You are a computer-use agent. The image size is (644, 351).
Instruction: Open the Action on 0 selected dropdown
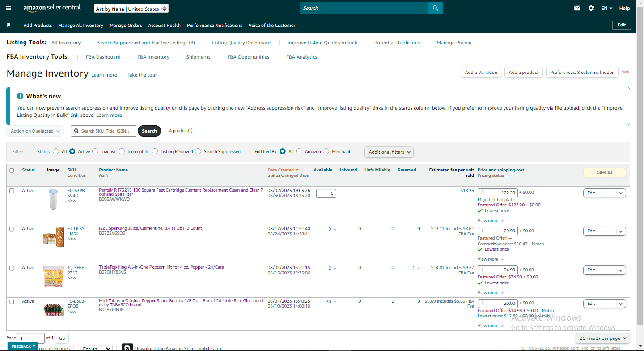tap(35, 131)
